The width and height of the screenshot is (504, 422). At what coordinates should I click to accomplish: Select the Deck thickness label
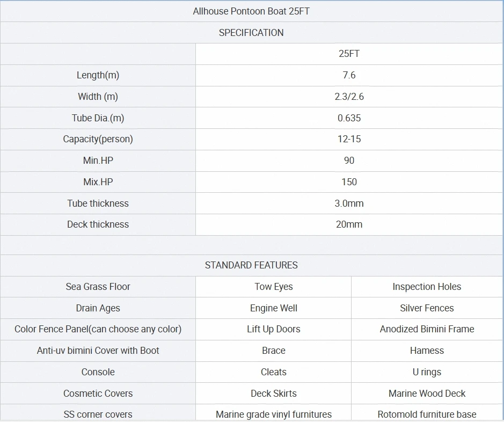click(98, 224)
